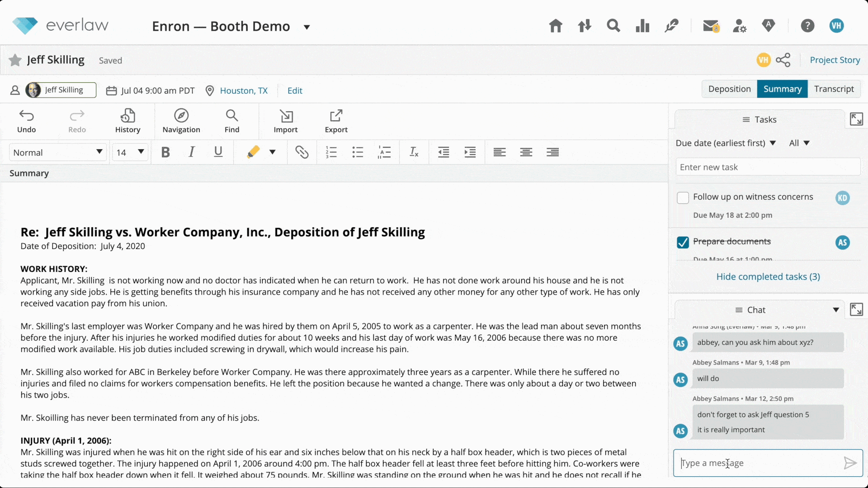Screen dimensions: 868x488
Task: Switch to the Deposition tab
Action: pos(729,89)
